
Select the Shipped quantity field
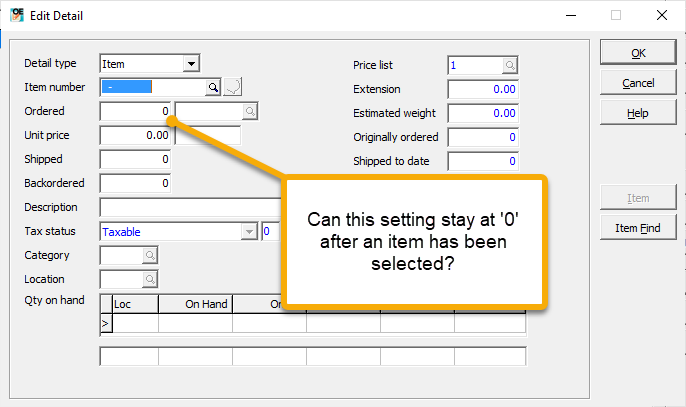(136, 159)
